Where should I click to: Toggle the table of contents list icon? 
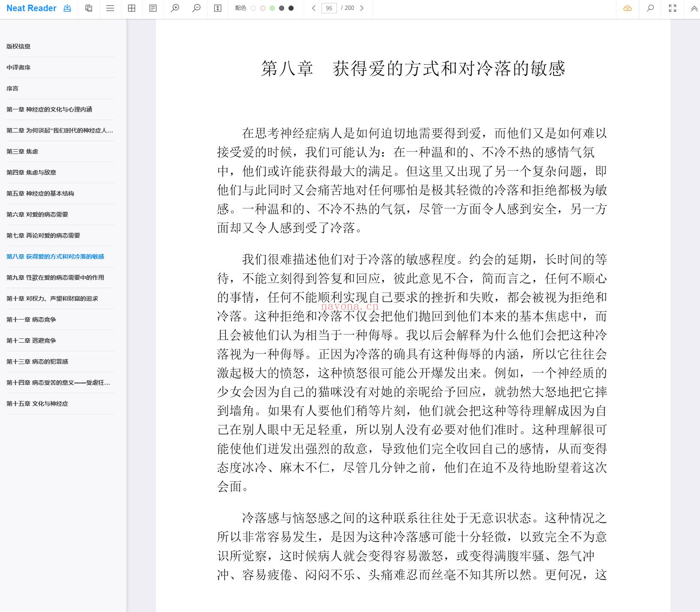[110, 8]
